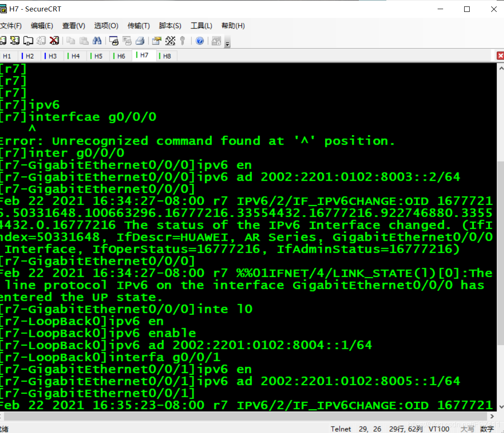
Task: Click the Quick Connect lightning icon
Action: (15, 41)
